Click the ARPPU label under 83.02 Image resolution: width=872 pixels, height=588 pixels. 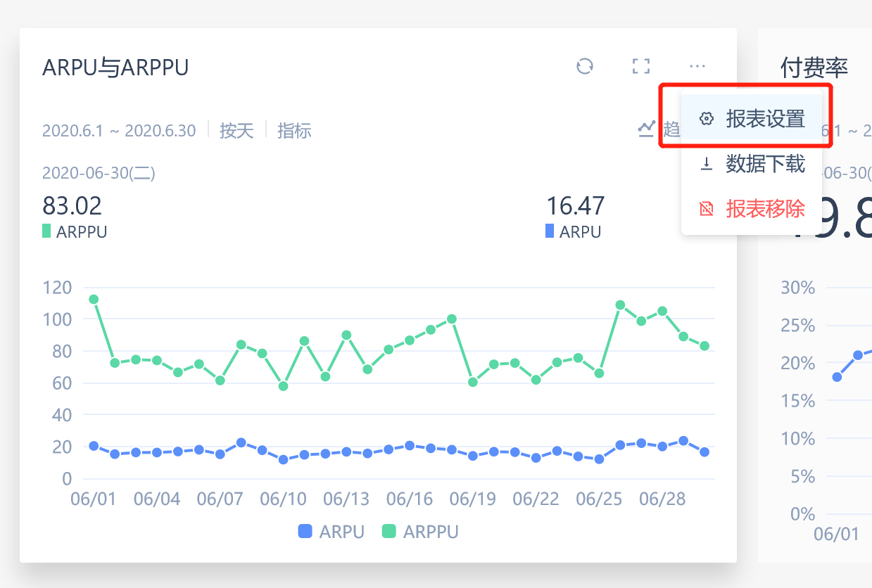pos(82,231)
